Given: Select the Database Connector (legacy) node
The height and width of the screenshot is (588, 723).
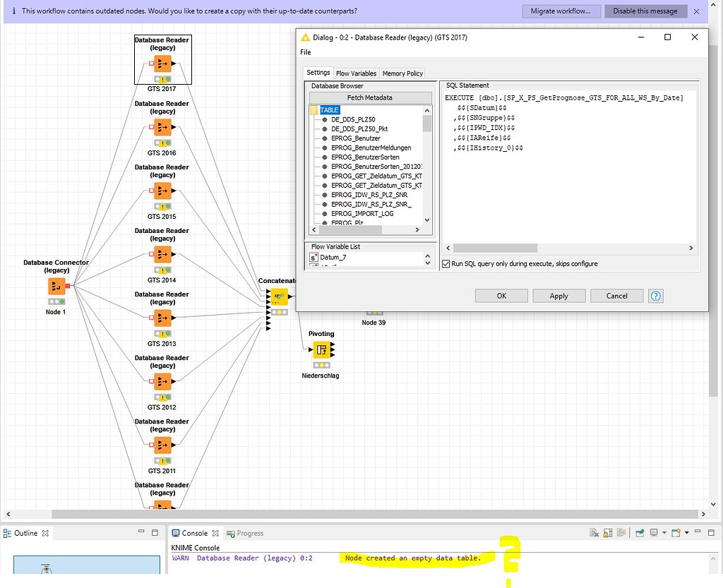Looking at the screenshot, I should click(x=56, y=286).
